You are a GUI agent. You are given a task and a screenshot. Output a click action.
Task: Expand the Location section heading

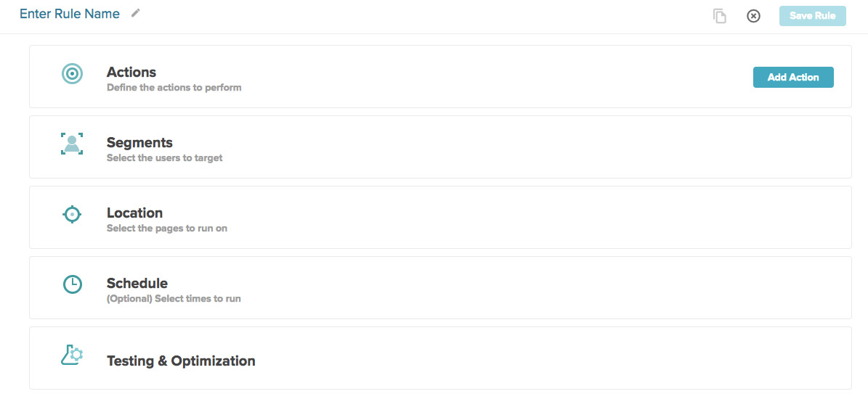134,213
